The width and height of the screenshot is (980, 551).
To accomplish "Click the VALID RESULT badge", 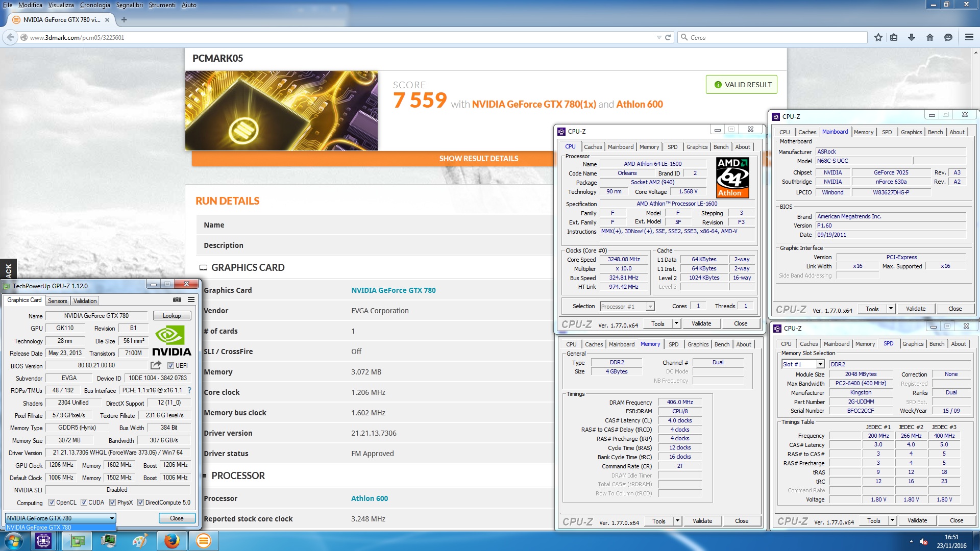I will [x=742, y=85].
